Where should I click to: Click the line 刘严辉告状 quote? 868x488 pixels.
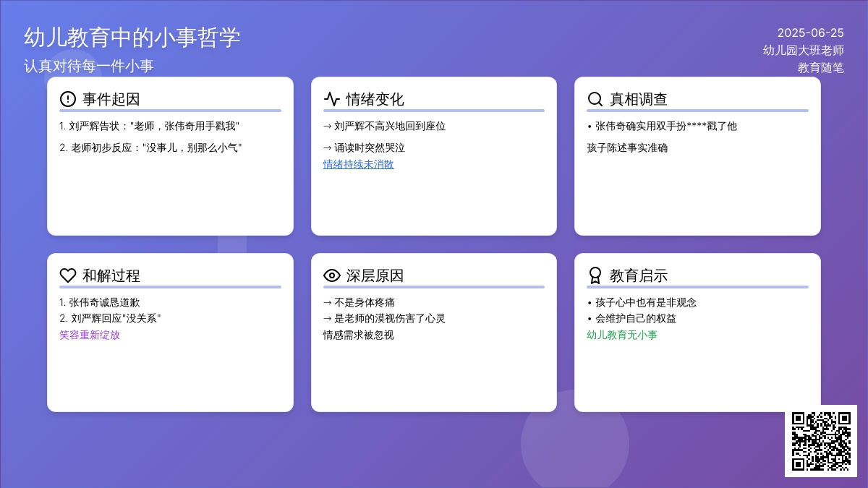click(149, 126)
